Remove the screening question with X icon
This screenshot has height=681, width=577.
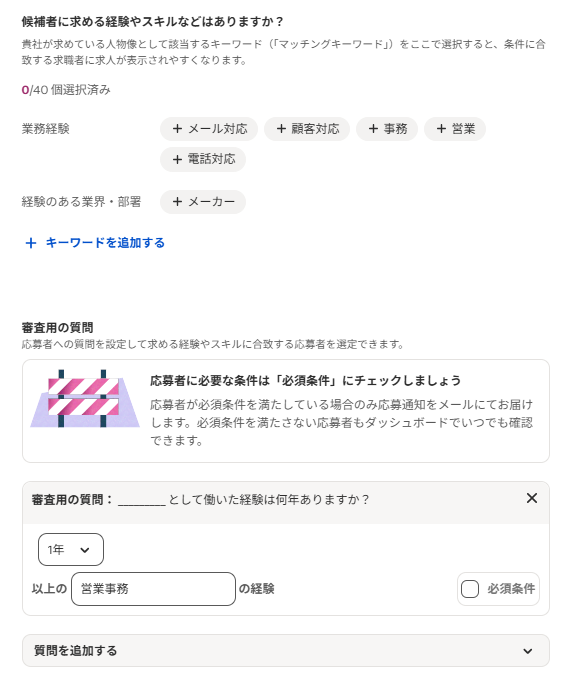531,498
